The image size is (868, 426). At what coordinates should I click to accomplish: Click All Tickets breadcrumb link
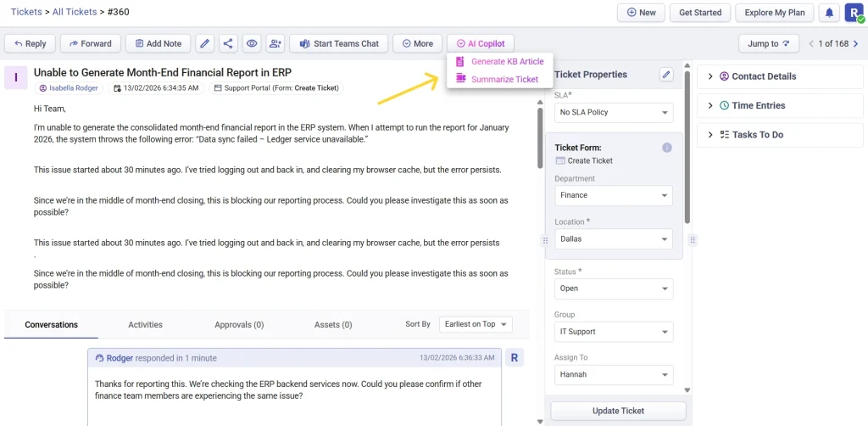pos(75,12)
